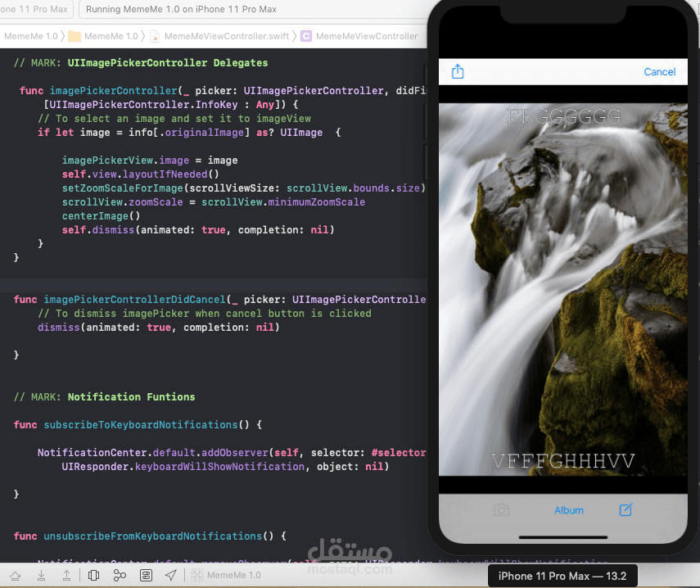700x588 pixels.
Task: Tap the share icon in the simulator
Action: coord(458,71)
